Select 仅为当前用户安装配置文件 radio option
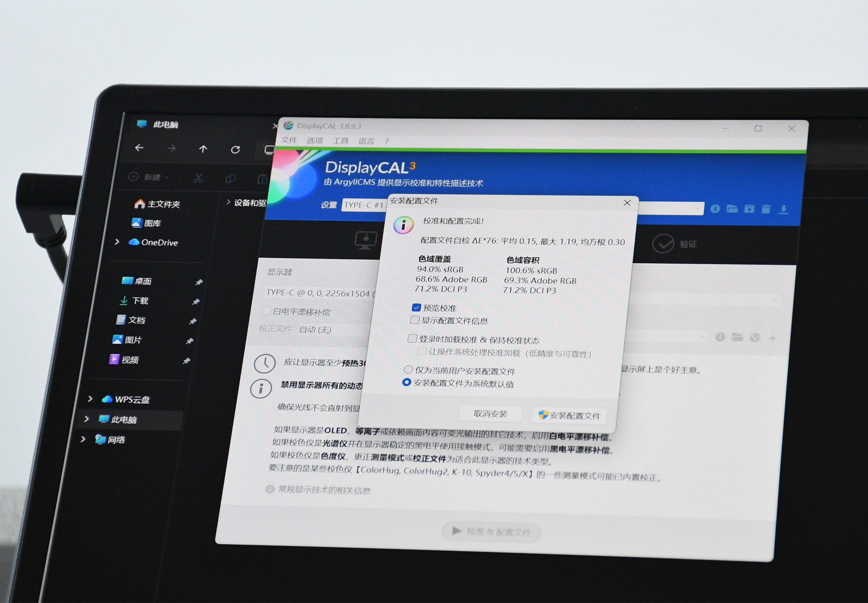This screenshot has width=868, height=603. pos(408,369)
